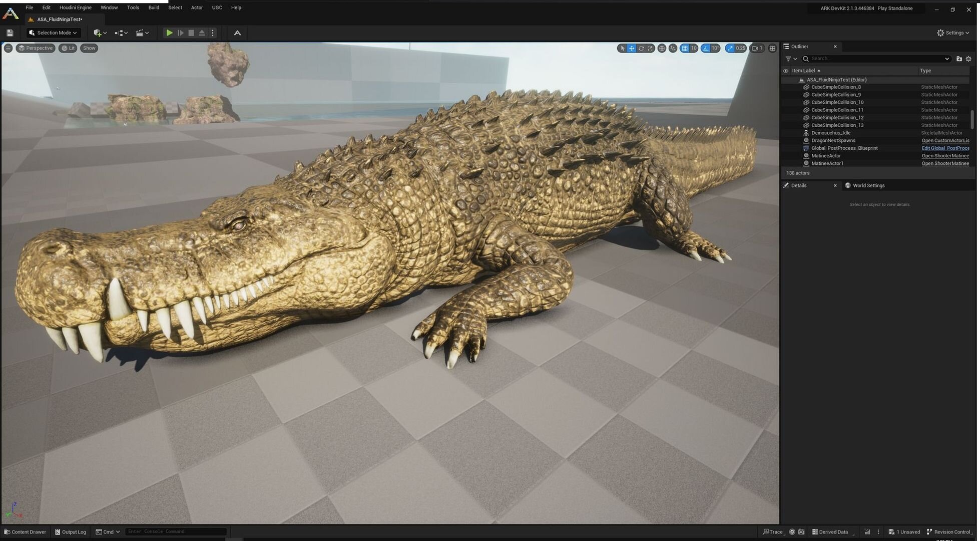Open viewport layout grid options
980x541 pixels.
[772, 49]
